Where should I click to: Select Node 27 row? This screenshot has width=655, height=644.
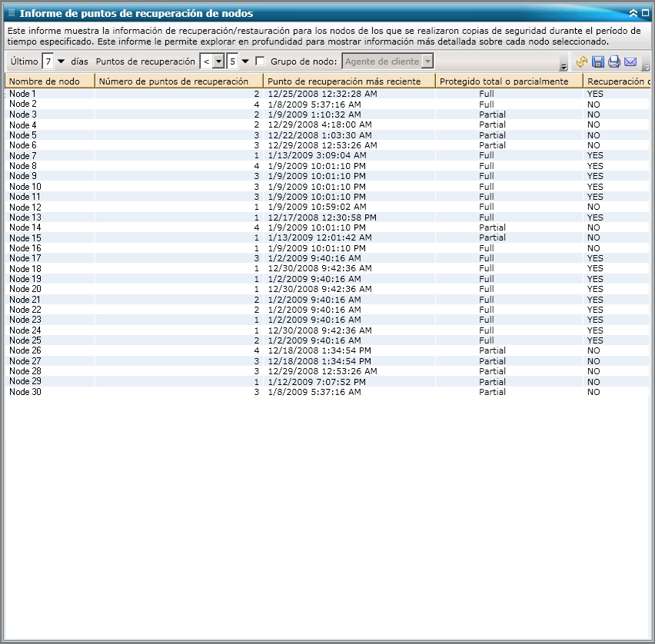pos(327,361)
